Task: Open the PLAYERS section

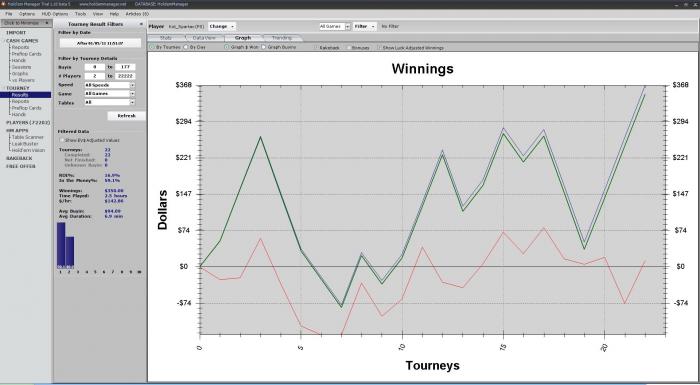Action: pyautogui.click(x=28, y=122)
